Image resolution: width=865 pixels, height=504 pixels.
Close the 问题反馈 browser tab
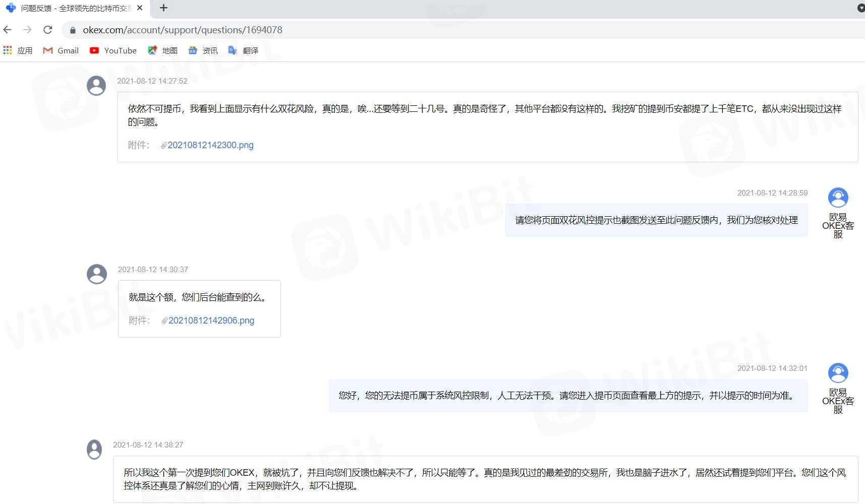[x=140, y=8]
